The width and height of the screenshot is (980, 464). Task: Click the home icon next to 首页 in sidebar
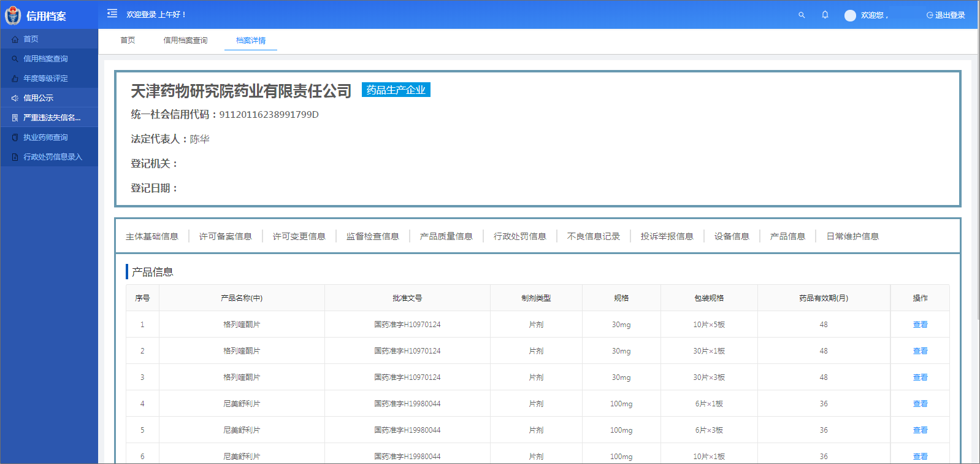pyautogui.click(x=15, y=39)
